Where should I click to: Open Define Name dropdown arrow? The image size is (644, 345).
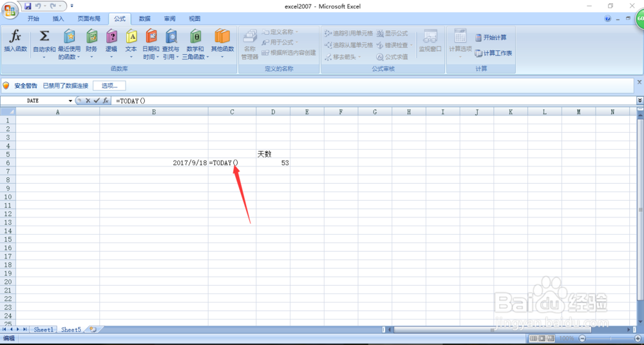pyautogui.click(x=297, y=32)
